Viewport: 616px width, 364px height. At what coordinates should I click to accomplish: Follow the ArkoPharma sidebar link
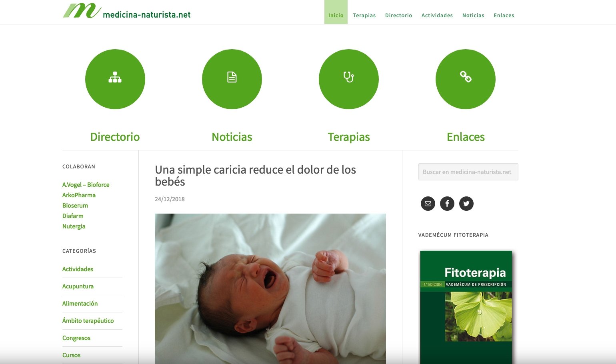[x=79, y=195]
